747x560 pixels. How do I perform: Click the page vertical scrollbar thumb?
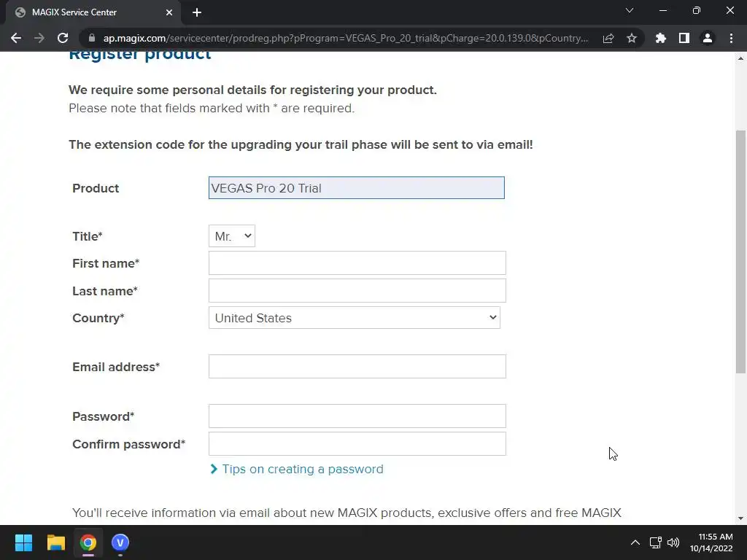pos(741,252)
